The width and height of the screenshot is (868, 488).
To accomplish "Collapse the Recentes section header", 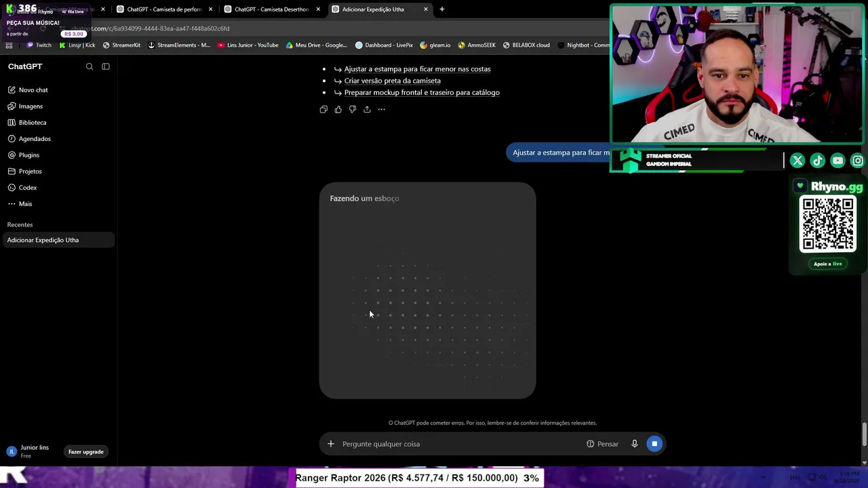I will click(20, 225).
